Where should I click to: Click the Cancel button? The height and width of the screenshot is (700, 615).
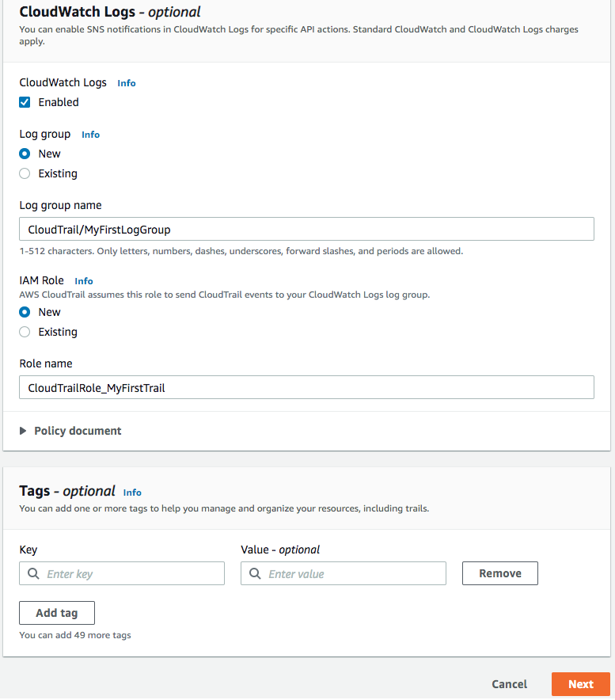pyautogui.click(x=508, y=683)
